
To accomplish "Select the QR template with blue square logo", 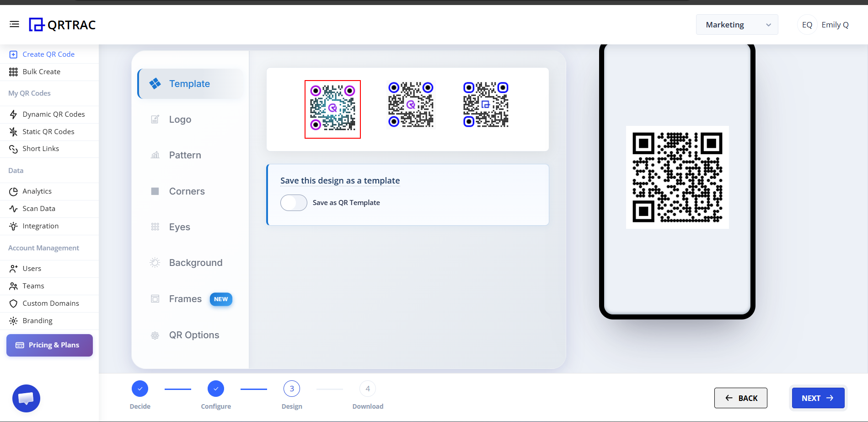I will pos(486,105).
